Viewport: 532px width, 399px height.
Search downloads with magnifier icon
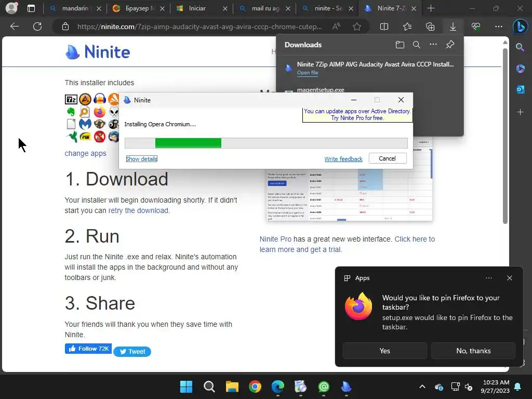417,45
